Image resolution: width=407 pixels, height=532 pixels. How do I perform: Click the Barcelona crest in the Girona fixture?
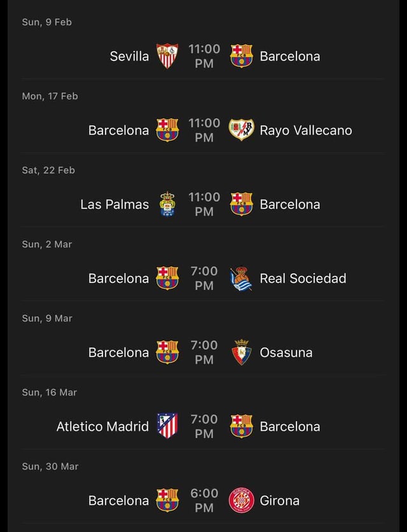coord(167,500)
